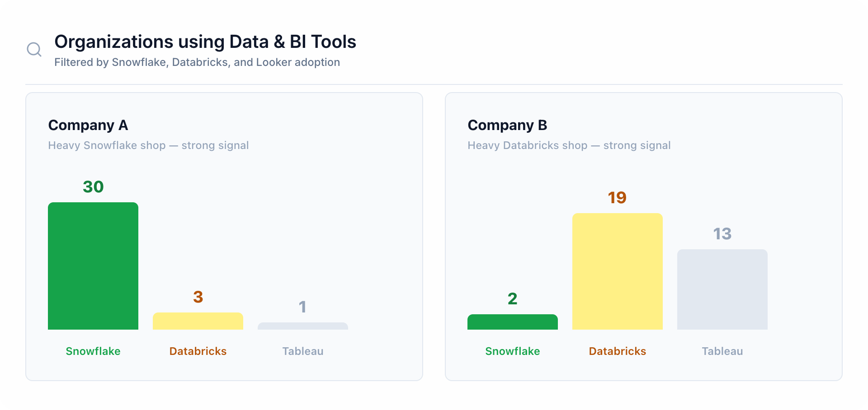The height and width of the screenshot is (410, 868).
Task: Click the value 30 above Snowflake bar
Action: point(93,187)
